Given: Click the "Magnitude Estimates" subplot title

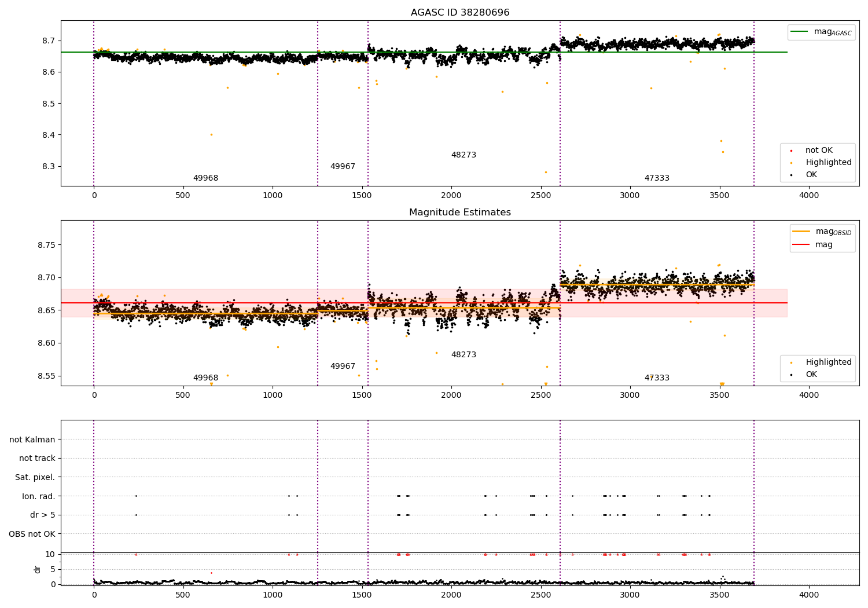Looking at the screenshot, I should 460,213.
